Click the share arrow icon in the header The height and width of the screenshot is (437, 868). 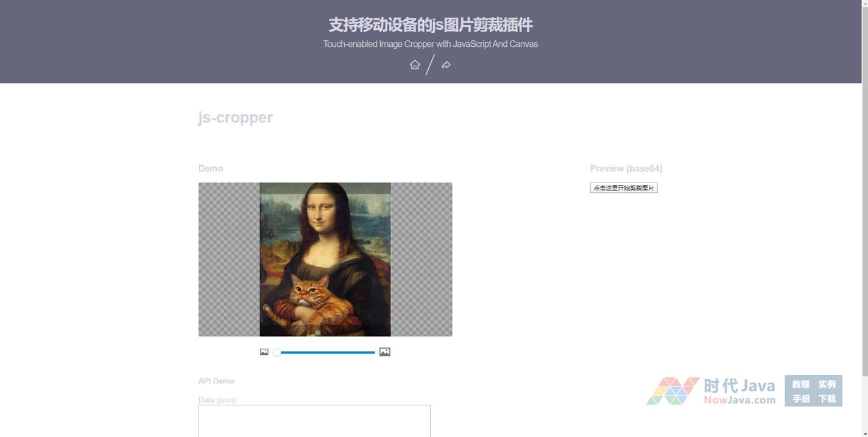[446, 65]
